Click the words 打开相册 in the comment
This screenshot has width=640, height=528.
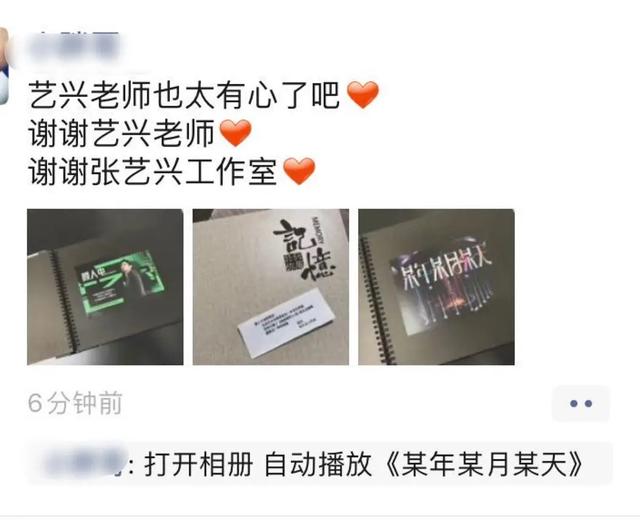198,464
